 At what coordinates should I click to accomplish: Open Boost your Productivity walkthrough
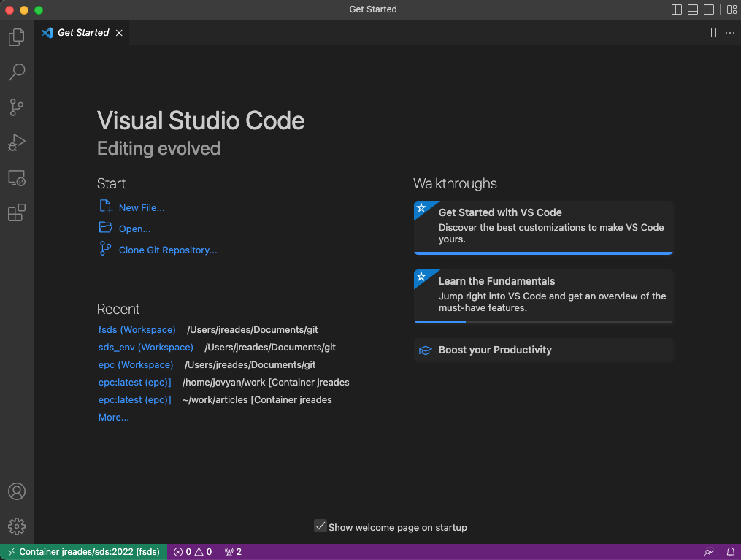click(x=543, y=350)
